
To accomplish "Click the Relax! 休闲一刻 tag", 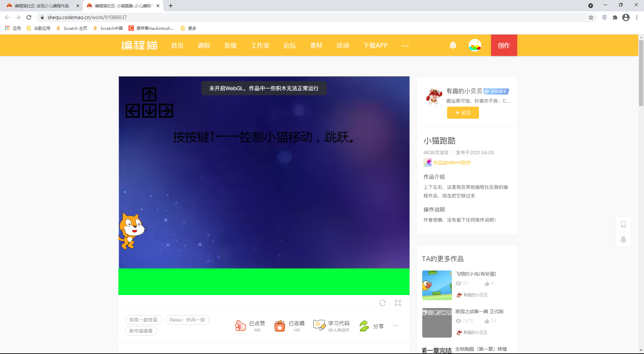I will tap(187, 320).
